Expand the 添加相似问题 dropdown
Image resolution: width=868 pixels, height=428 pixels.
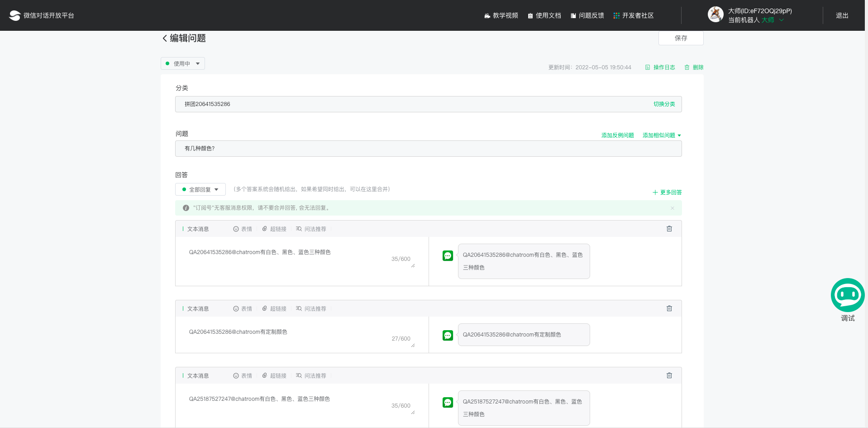[x=661, y=135]
